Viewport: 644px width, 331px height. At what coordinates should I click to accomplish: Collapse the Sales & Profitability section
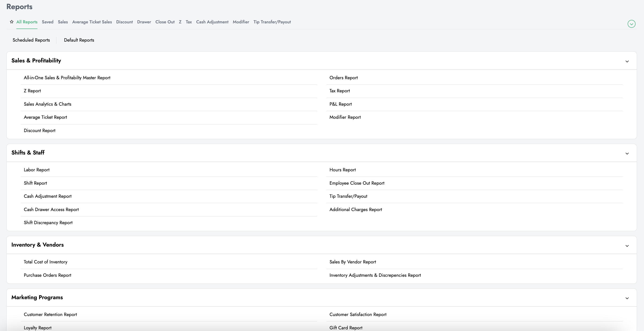pyautogui.click(x=627, y=61)
